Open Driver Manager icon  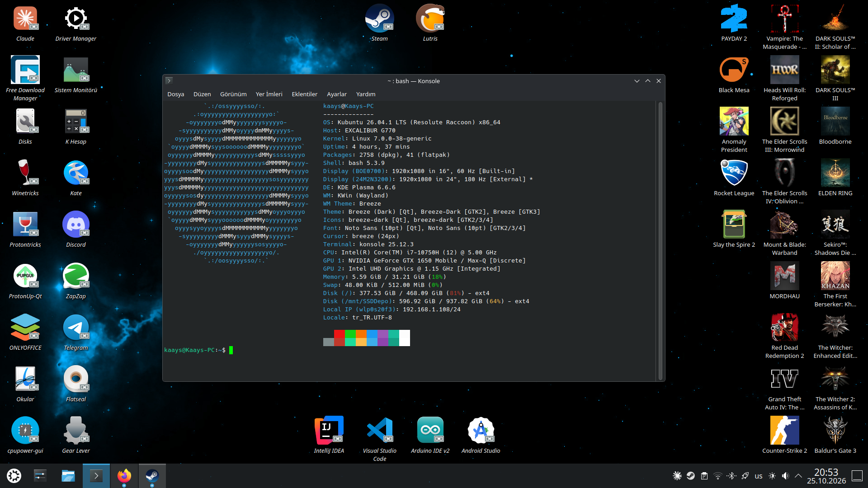75,19
